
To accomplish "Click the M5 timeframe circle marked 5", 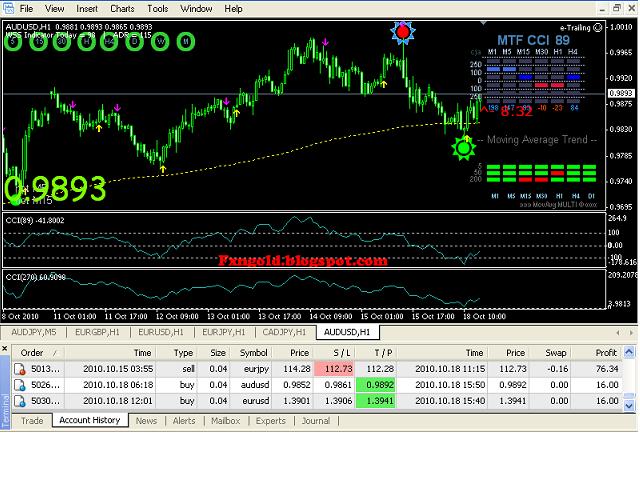I will 13,42.
